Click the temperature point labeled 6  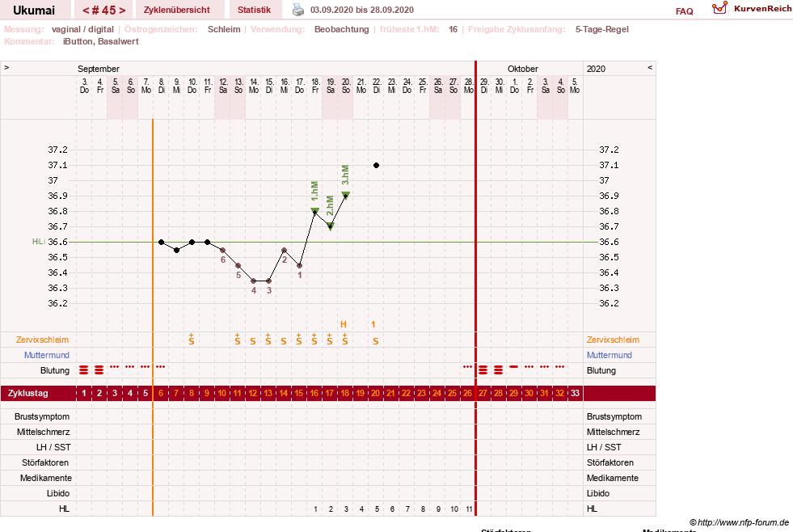click(222, 251)
